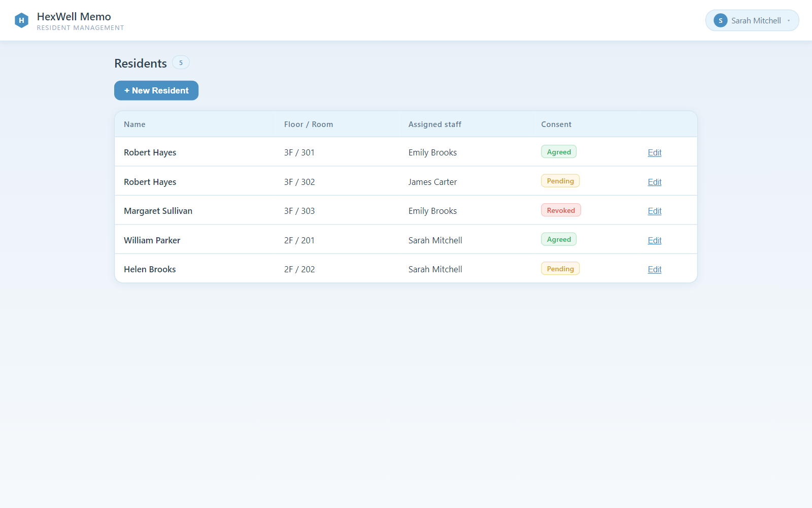Open Edit for William Parker
Viewport: 812px width, 508px height.
(x=655, y=240)
